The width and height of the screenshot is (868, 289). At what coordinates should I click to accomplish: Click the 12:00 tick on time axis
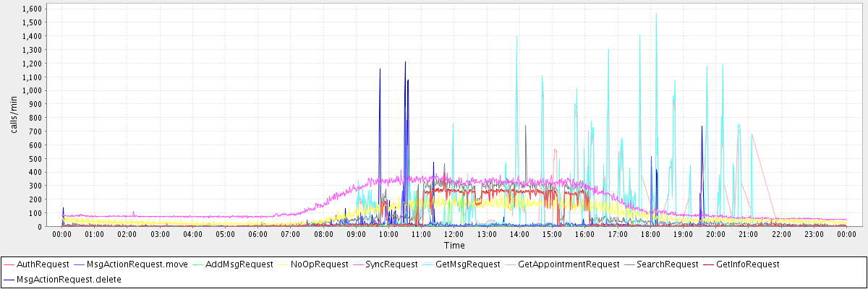pos(454,235)
